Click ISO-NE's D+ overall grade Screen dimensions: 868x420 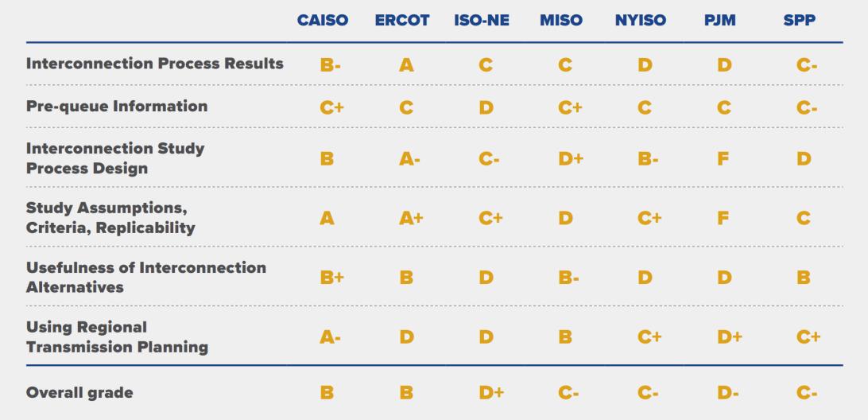pyautogui.click(x=490, y=392)
